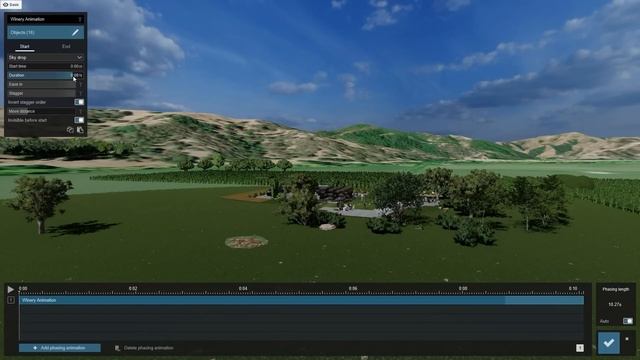Click the 0:08 mark on timeline ruler
This screenshot has height=360, width=640.
pos(463,289)
